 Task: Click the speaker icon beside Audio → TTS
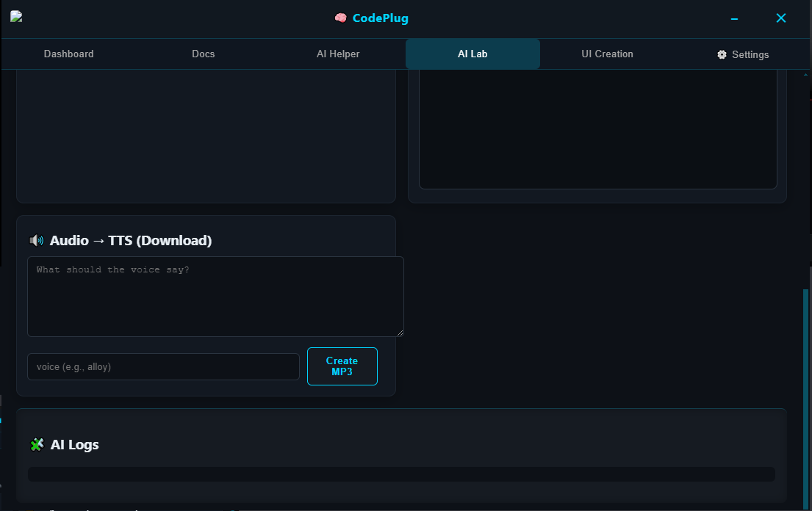(36, 240)
